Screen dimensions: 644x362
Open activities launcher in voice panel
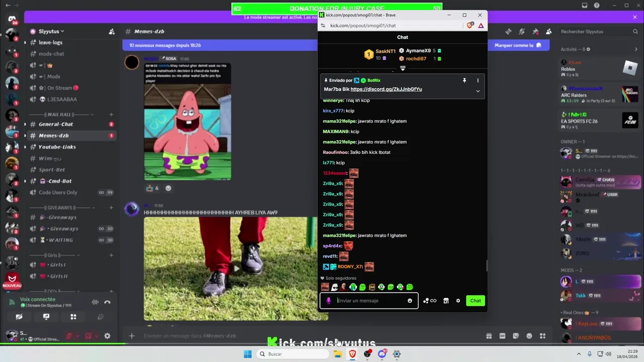click(x=73, y=317)
